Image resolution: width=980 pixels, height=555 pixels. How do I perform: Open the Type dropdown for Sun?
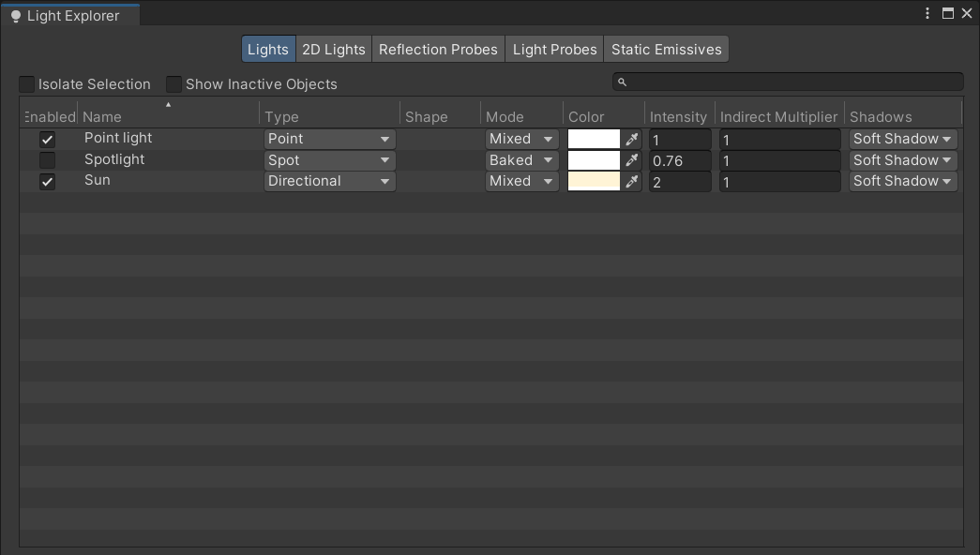tap(329, 181)
